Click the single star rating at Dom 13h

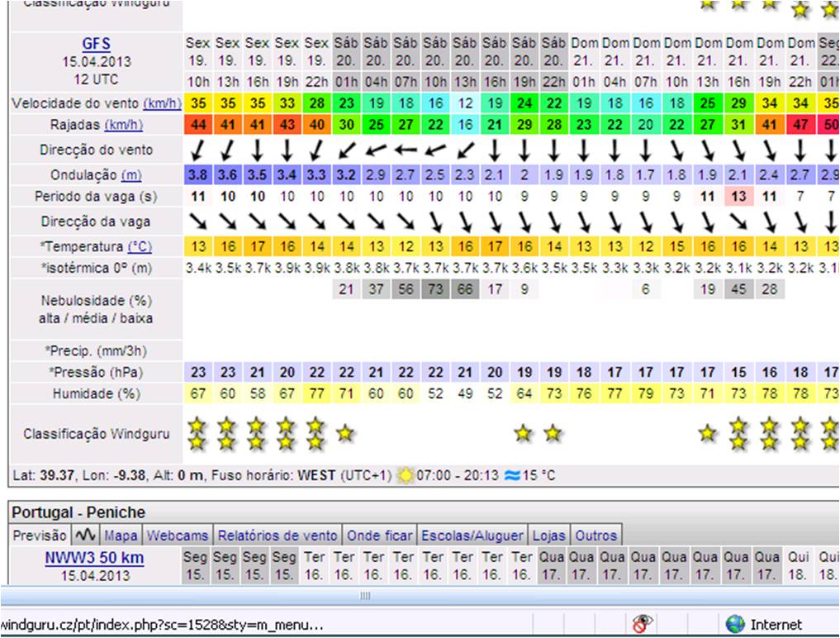click(707, 433)
